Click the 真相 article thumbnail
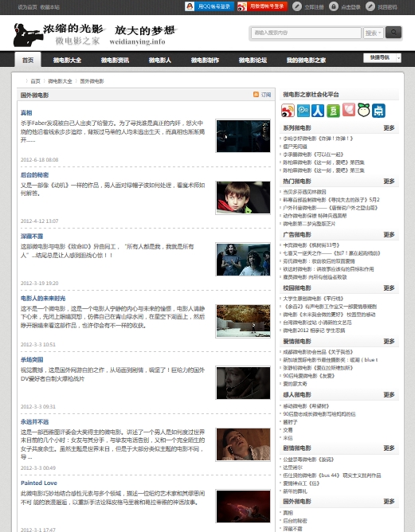The width and height of the screenshot is (415, 532). (243, 135)
